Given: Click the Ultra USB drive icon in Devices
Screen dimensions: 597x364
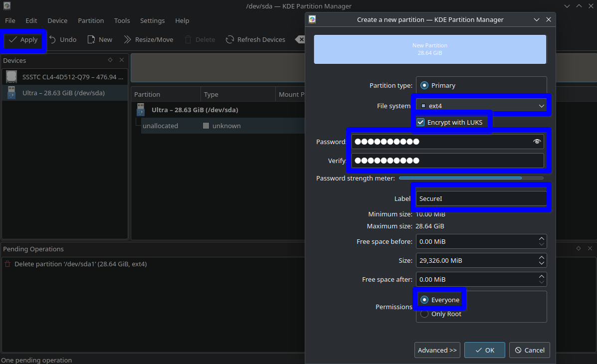Looking at the screenshot, I should click(x=11, y=93).
